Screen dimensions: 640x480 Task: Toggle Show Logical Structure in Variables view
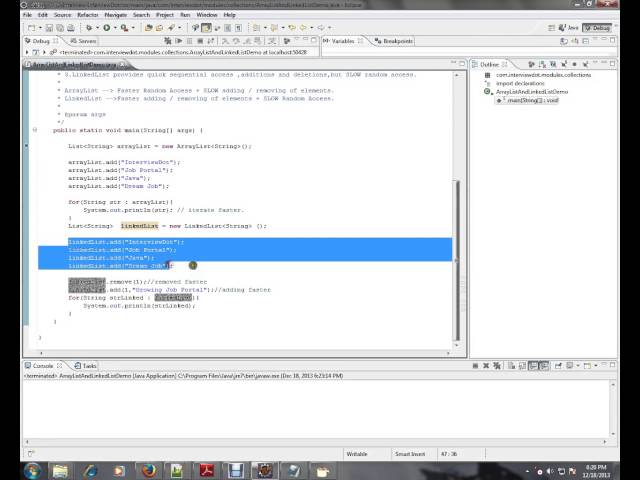coord(575,41)
